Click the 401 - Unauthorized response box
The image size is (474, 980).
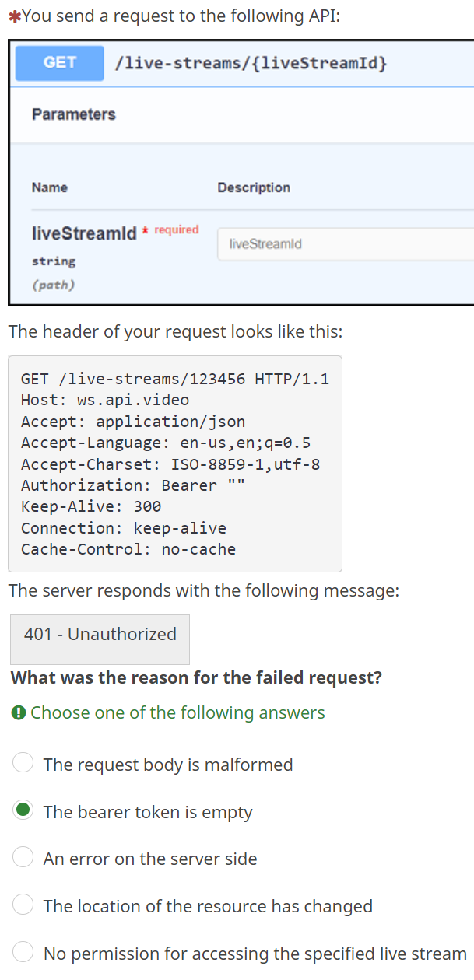(x=100, y=634)
